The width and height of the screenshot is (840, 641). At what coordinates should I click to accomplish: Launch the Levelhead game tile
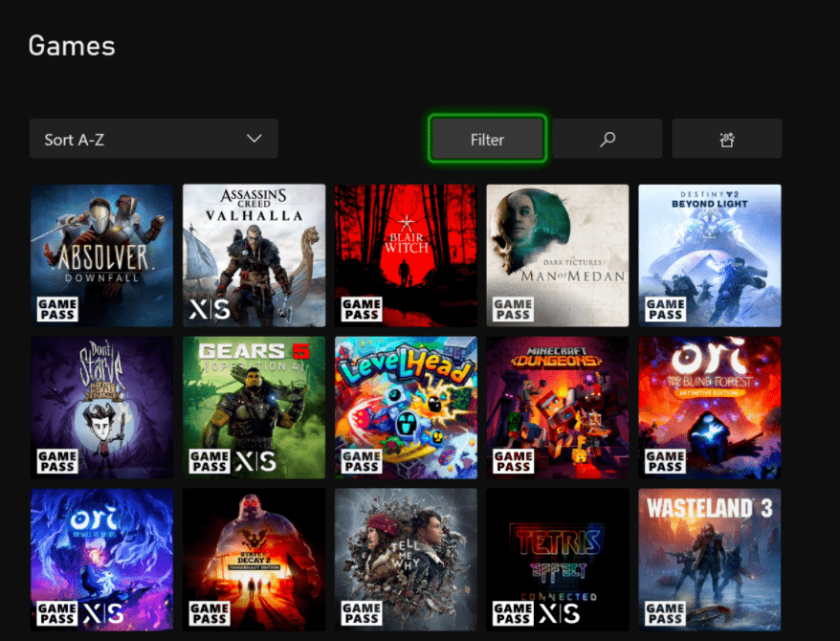[406, 408]
